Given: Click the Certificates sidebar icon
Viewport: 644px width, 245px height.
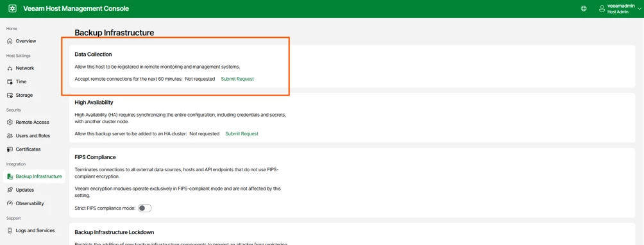Looking at the screenshot, I should pyautogui.click(x=10, y=149).
